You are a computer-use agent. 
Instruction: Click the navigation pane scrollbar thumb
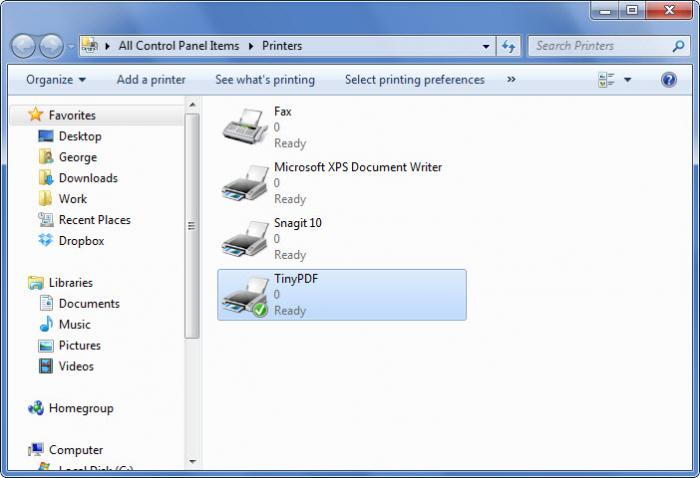tap(192, 226)
